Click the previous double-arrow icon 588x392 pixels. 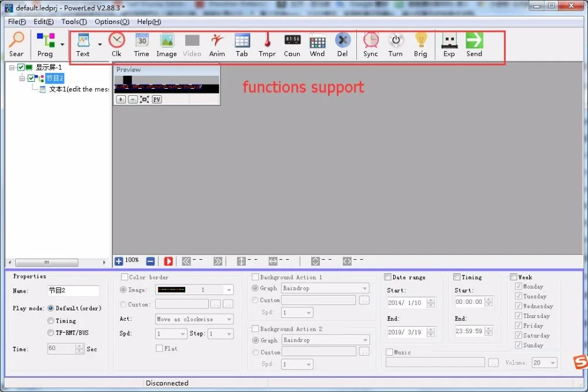[186, 261]
